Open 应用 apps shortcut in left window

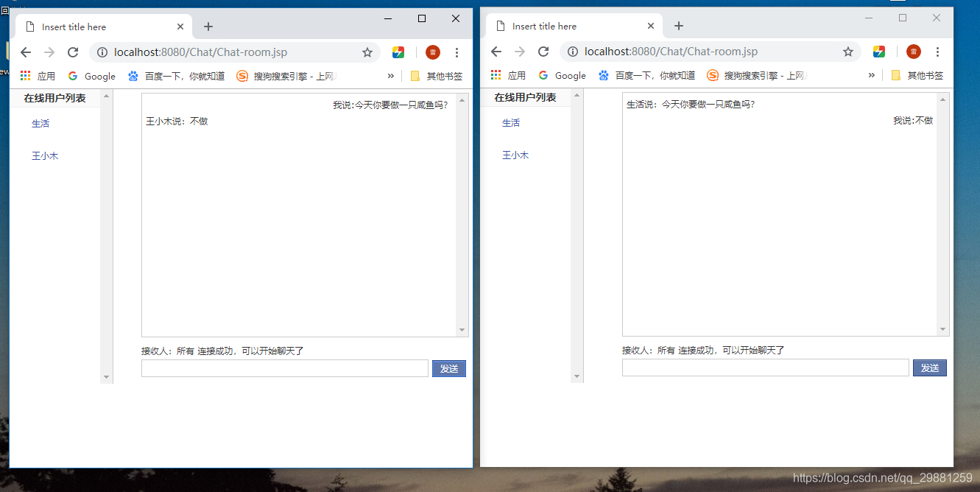(38, 76)
